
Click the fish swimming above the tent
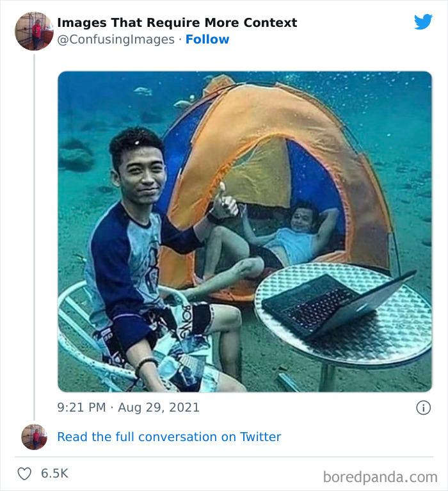143,91
